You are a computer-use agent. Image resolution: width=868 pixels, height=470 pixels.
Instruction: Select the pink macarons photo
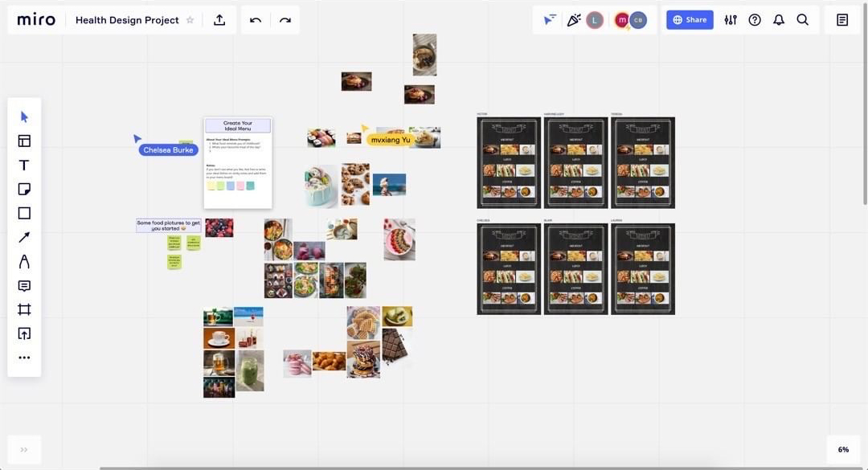[x=297, y=364]
